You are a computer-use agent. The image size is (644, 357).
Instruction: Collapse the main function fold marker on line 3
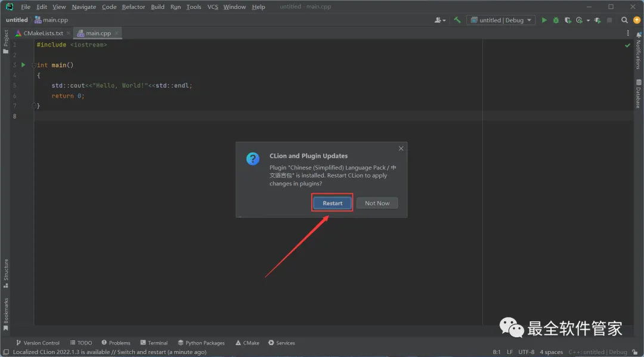[33, 65]
